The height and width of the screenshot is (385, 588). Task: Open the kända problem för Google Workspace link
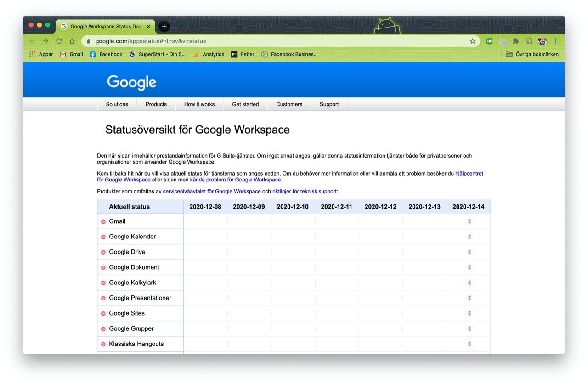[x=236, y=180]
